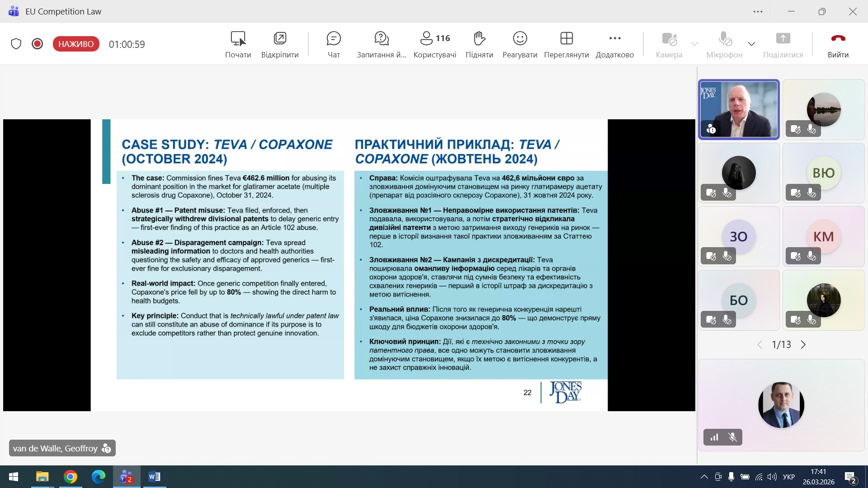This screenshot has width=868, height=488.
Task: Open Додатково more actions menu
Action: 614,44
